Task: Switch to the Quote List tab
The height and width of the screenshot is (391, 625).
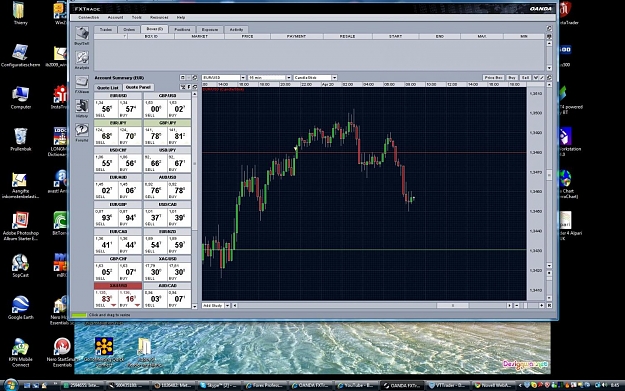Action: [x=108, y=88]
